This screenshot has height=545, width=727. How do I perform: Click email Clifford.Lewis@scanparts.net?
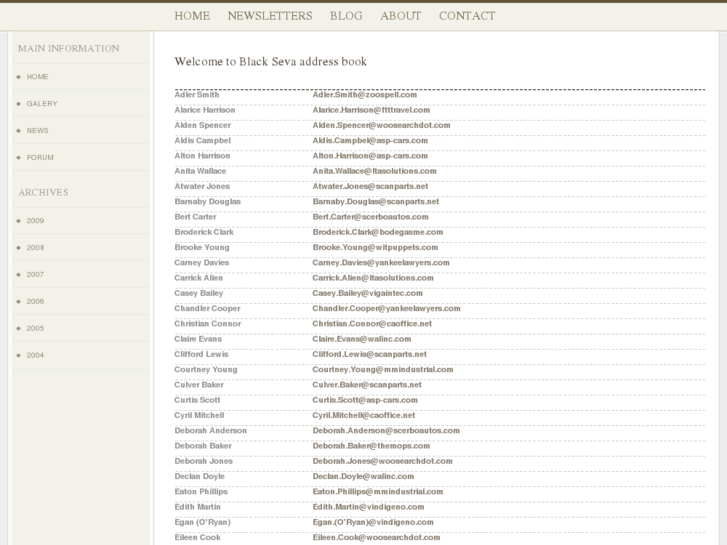[369, 355]
